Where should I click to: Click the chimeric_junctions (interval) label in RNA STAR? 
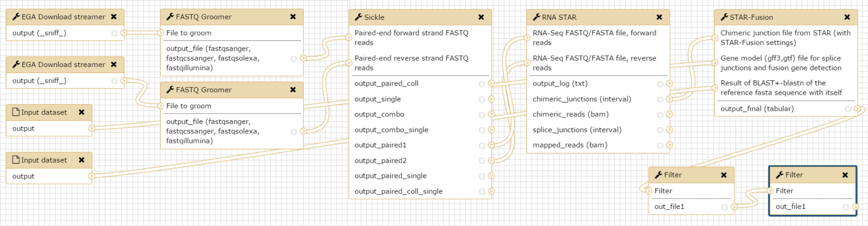tap(582, 99)
